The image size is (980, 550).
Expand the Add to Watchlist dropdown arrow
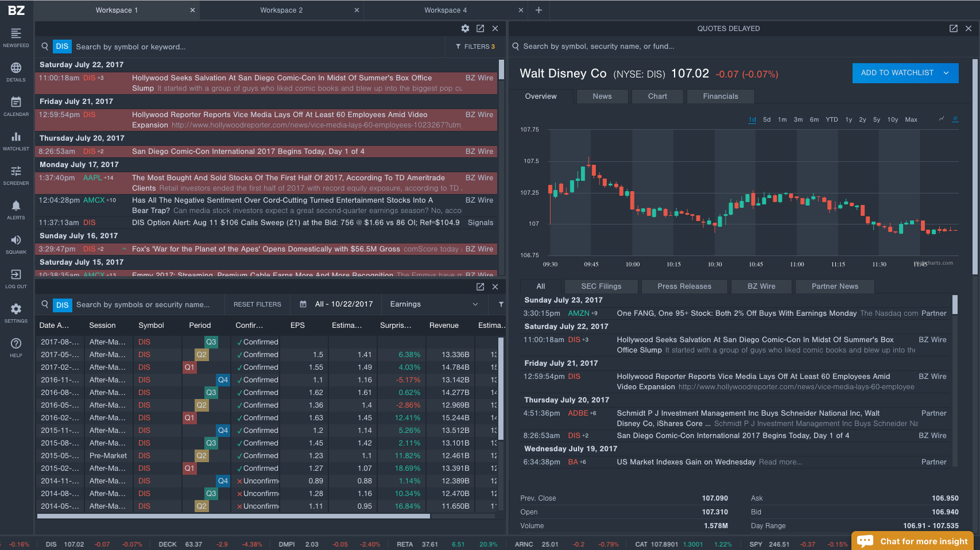tap(946, 73)
